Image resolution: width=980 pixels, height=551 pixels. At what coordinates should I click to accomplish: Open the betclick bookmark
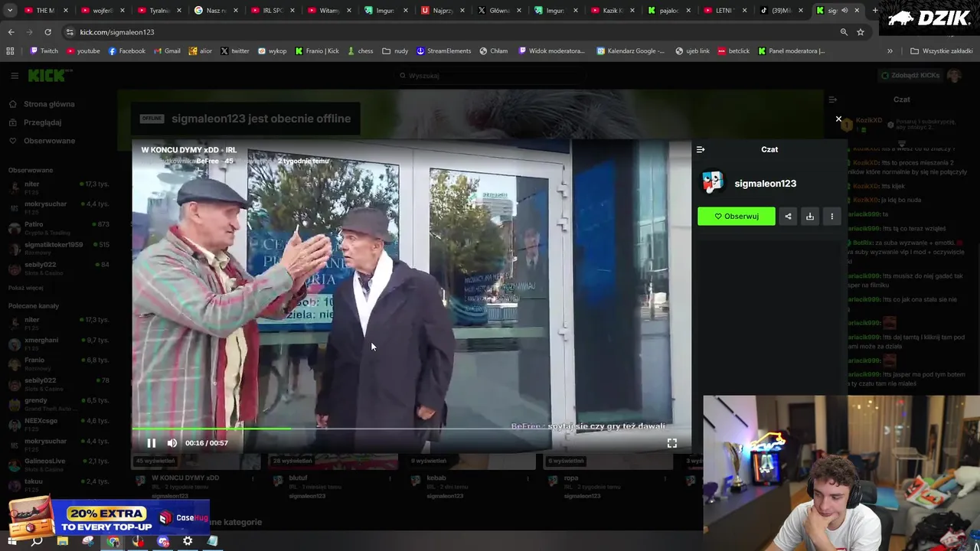coord(733,51)
